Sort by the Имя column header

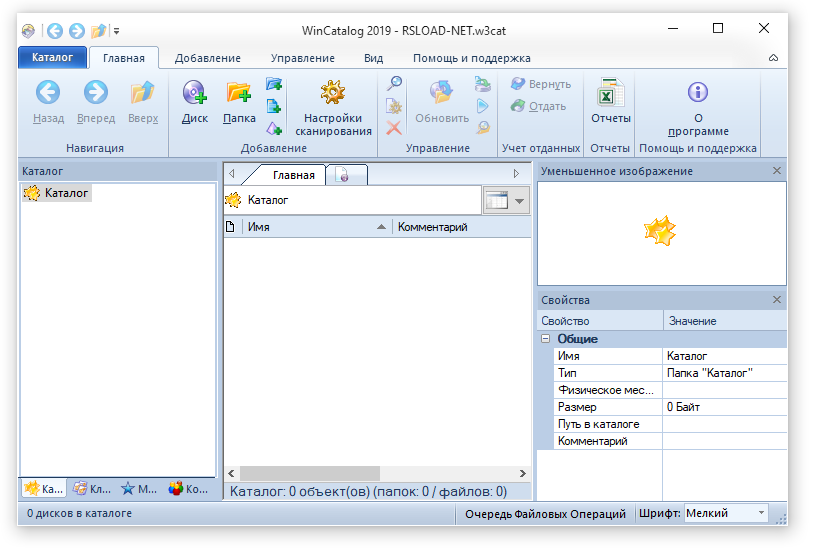[x=317, y=227]
